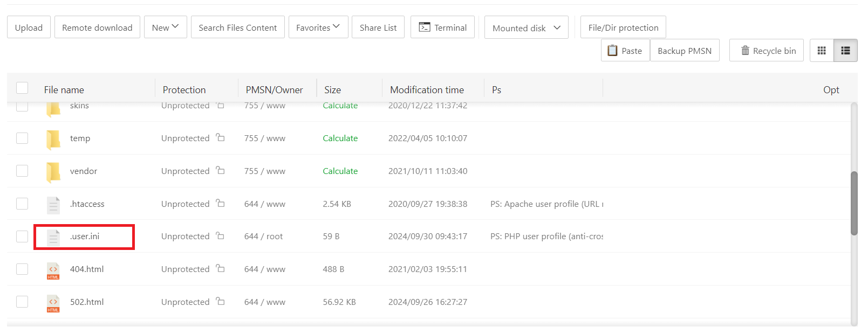Click lock icon for temp folder

(x=220, y=138)
